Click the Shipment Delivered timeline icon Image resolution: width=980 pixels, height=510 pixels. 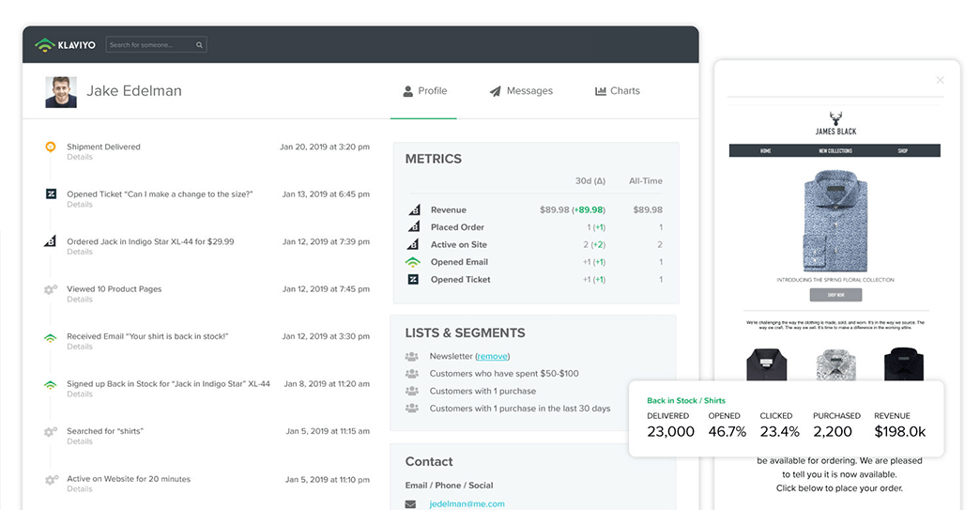(51, 147)
